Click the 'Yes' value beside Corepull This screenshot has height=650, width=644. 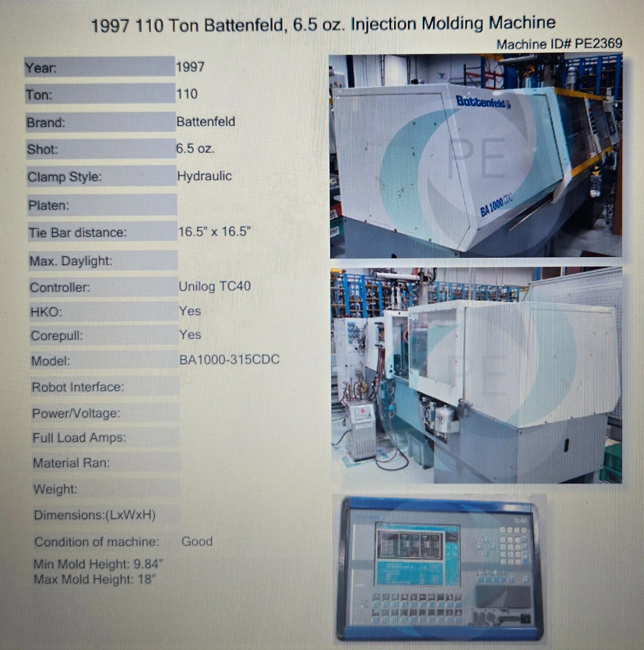coord(190,334)
